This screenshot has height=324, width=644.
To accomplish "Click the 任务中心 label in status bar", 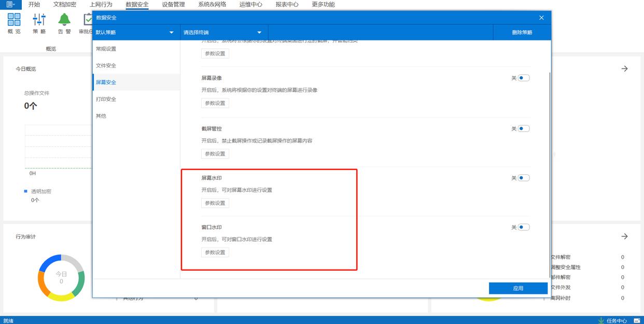I will click(617, 320).
